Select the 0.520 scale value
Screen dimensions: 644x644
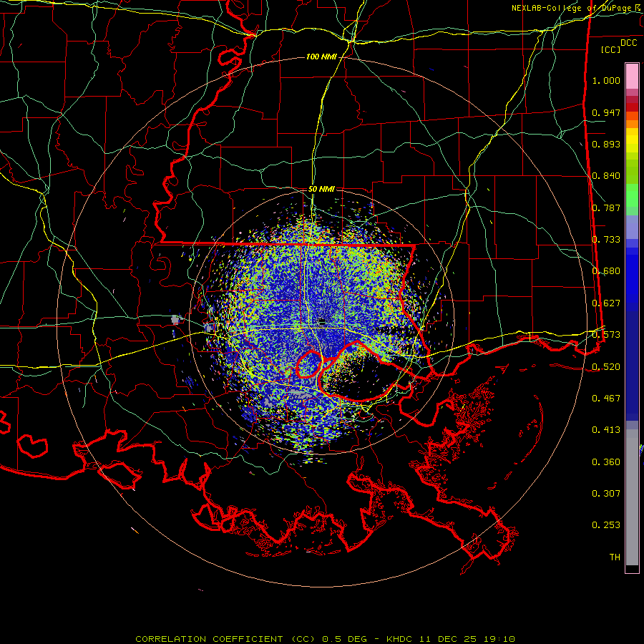606,367
